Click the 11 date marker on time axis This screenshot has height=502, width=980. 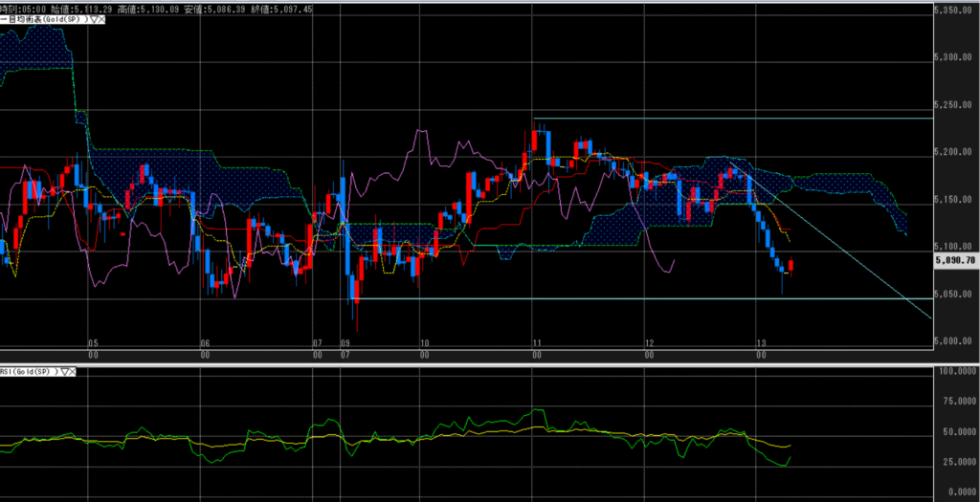pos(537,342)
